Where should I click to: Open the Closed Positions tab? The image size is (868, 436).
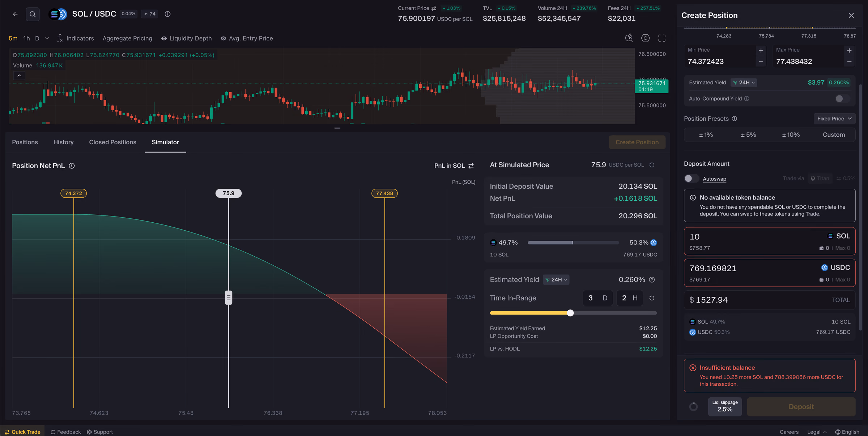click(x=112, y=142)
